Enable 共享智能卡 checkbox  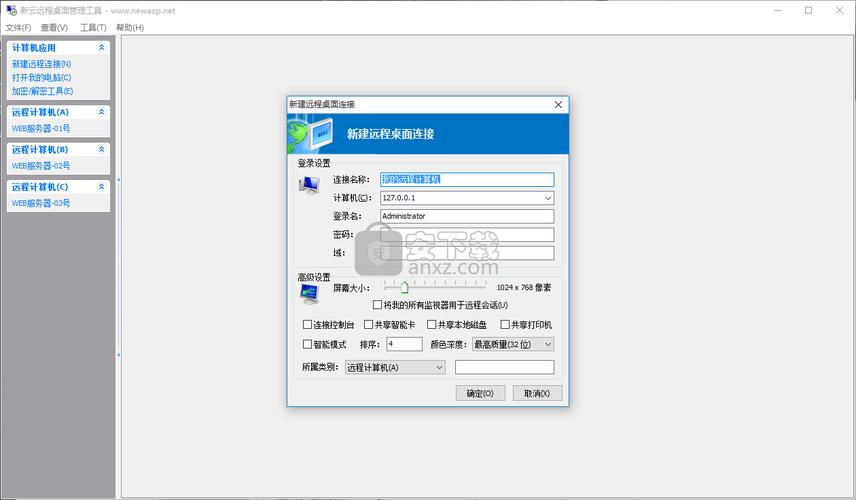[368, 325]
